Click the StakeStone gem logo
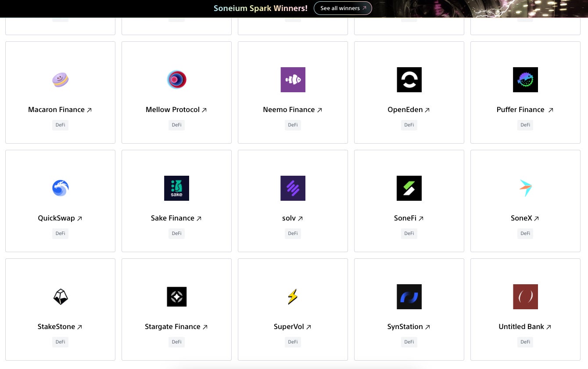 point(60,297)
